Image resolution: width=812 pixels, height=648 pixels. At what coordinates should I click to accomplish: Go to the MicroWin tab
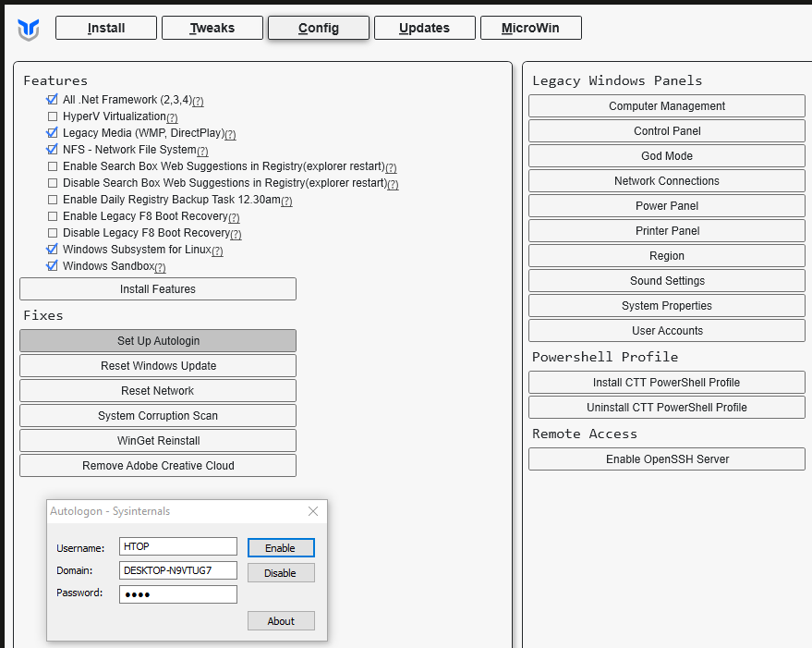[531, 28]
